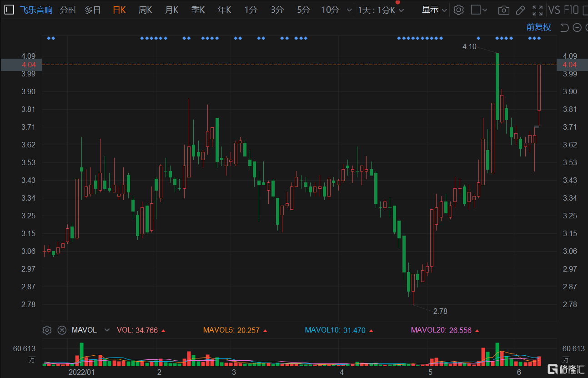
Task: Click the undo arrow beside 前复权
Action: [564, 28]
